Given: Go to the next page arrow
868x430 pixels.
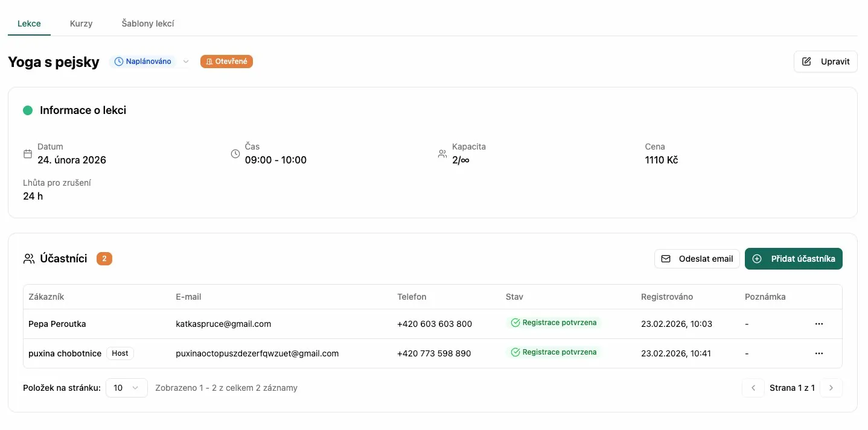Looking at the screenshot, I should coord(831,388).
